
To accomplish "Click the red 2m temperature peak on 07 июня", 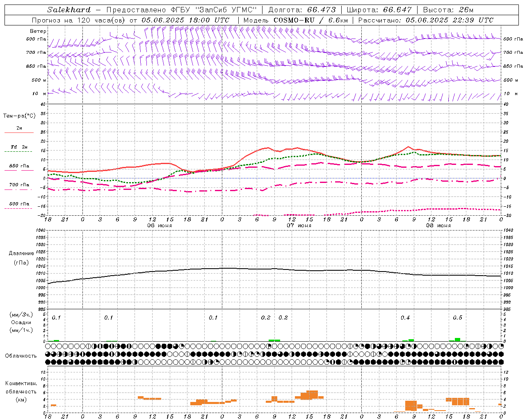I will (267, 148).
